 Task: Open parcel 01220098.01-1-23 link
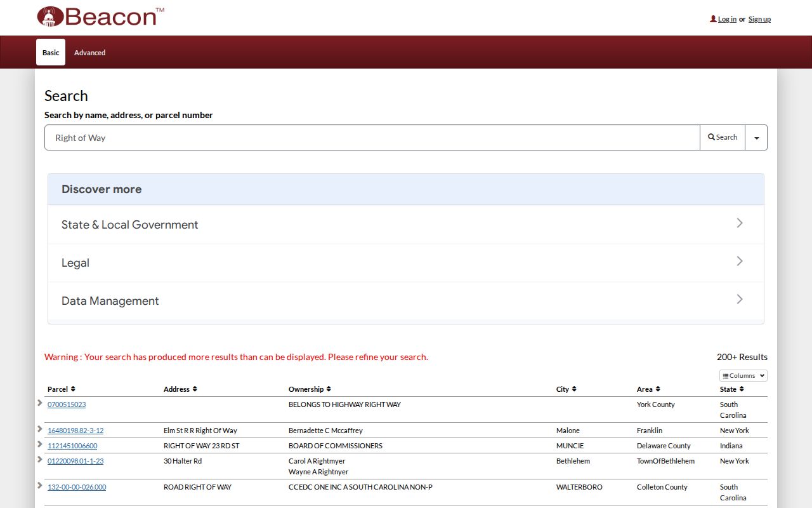[75, 461]
